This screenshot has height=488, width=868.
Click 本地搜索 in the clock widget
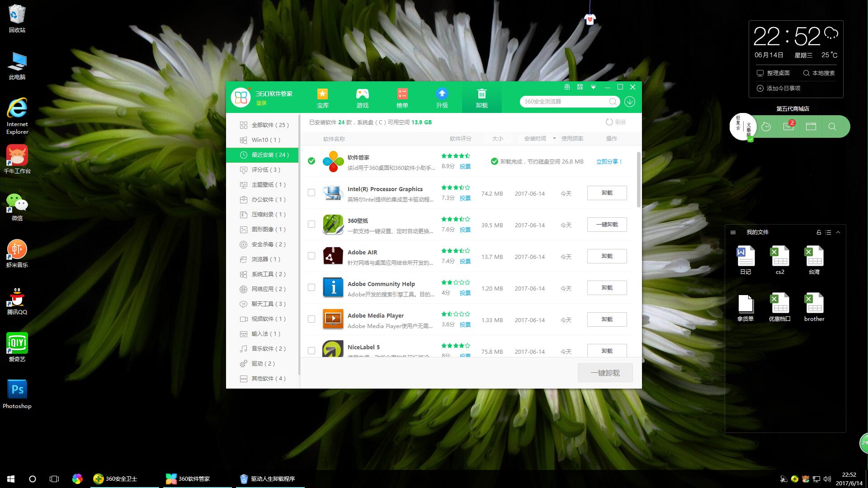point(819,73)
